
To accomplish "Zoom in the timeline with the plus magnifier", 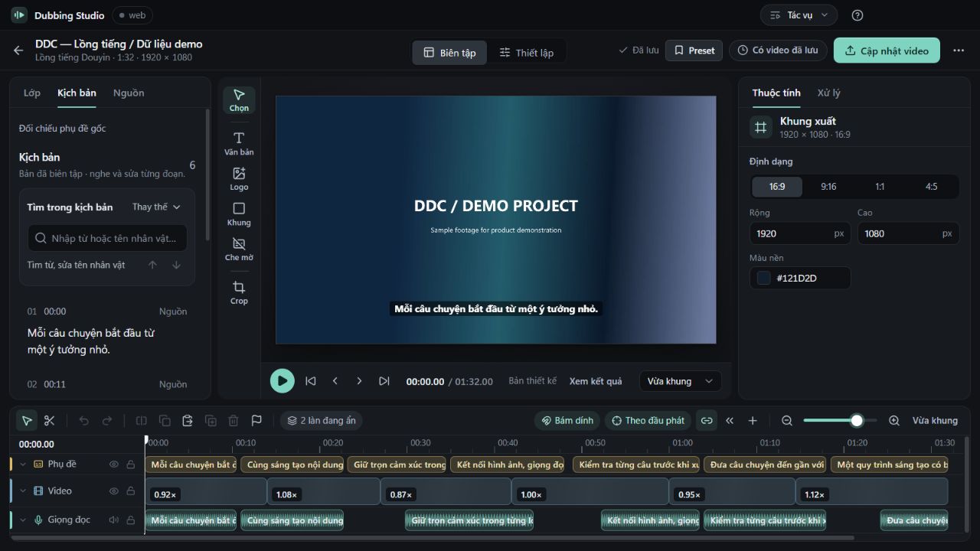I will [894, 420].
